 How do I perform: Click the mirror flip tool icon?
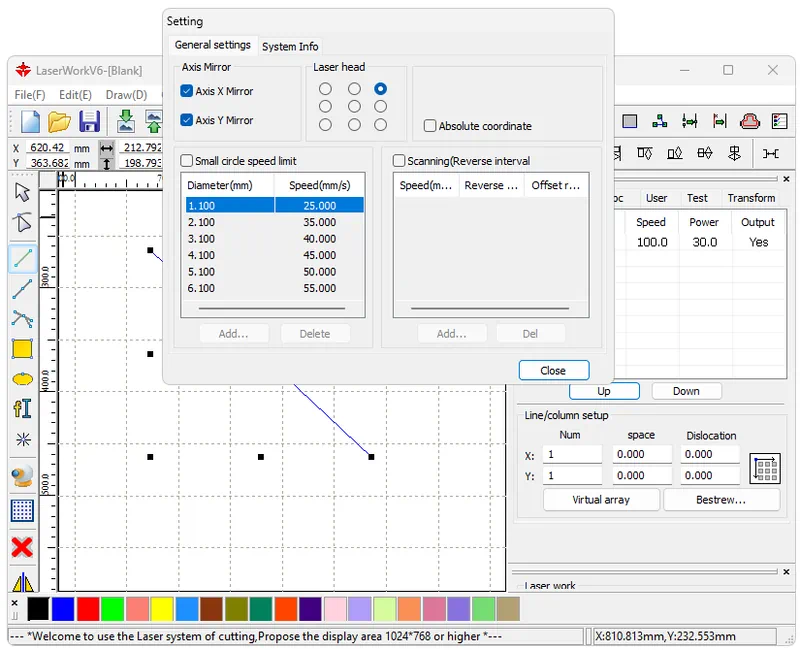23,582
